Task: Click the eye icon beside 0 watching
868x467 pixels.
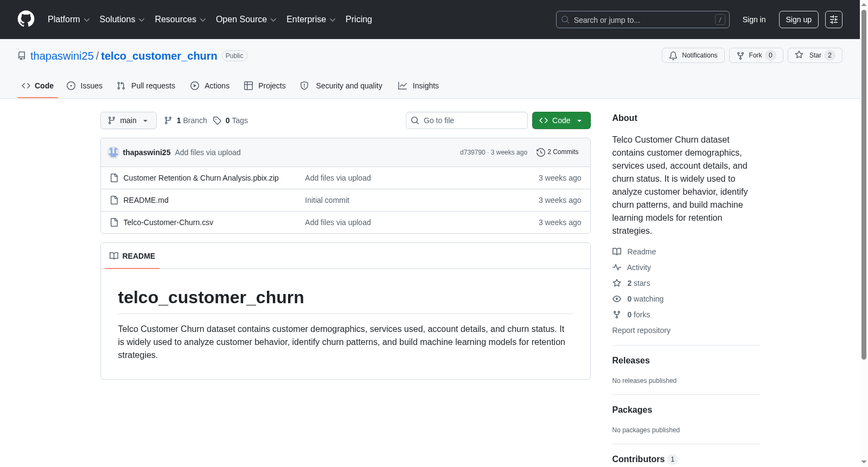Action: (x=617, y=299)
